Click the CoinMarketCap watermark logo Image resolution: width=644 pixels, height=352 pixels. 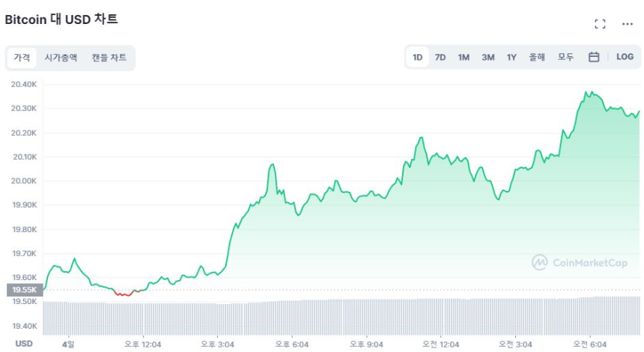(x=577, y=262)
